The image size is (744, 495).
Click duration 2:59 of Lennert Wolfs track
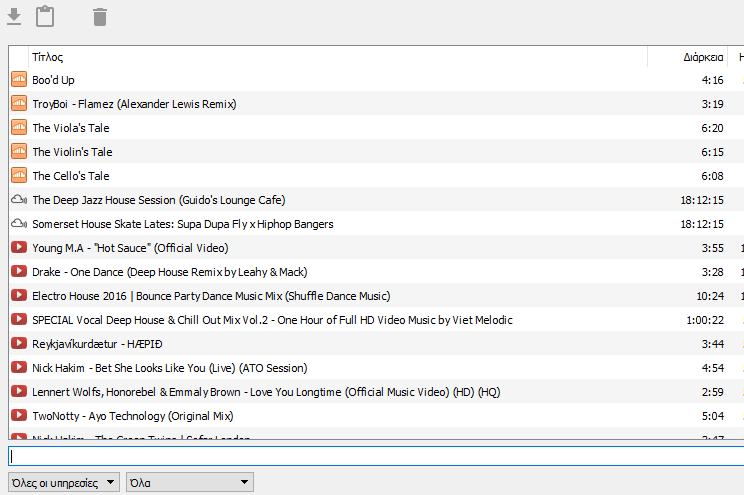pos(713,392)
